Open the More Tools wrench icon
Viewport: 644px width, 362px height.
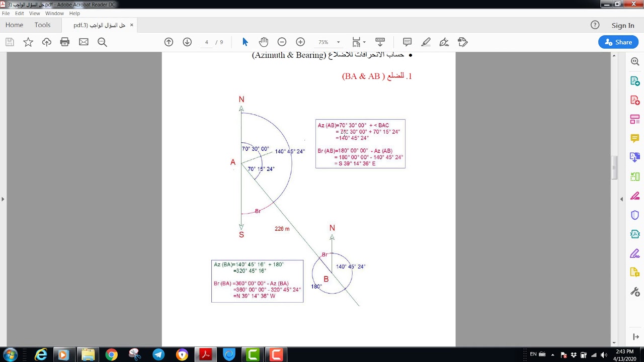click(x=634, y=292)
